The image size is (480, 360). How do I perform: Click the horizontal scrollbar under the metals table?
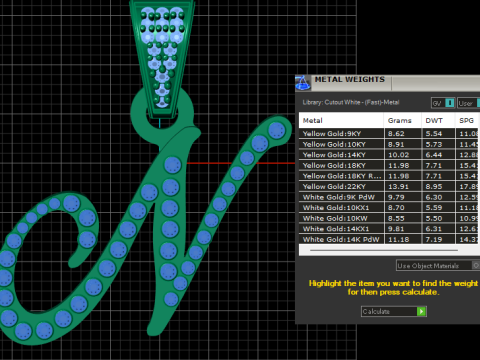(384, 250)
